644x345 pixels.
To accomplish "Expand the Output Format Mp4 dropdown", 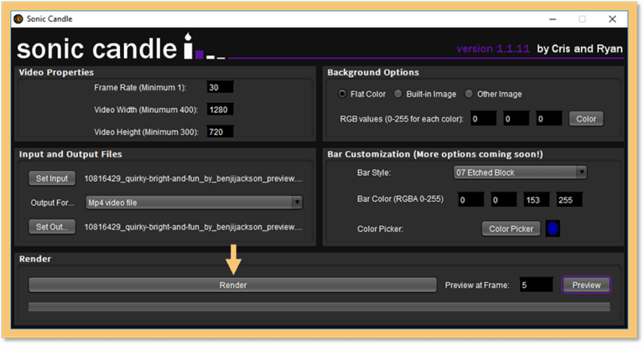I will tap(194, 203).
